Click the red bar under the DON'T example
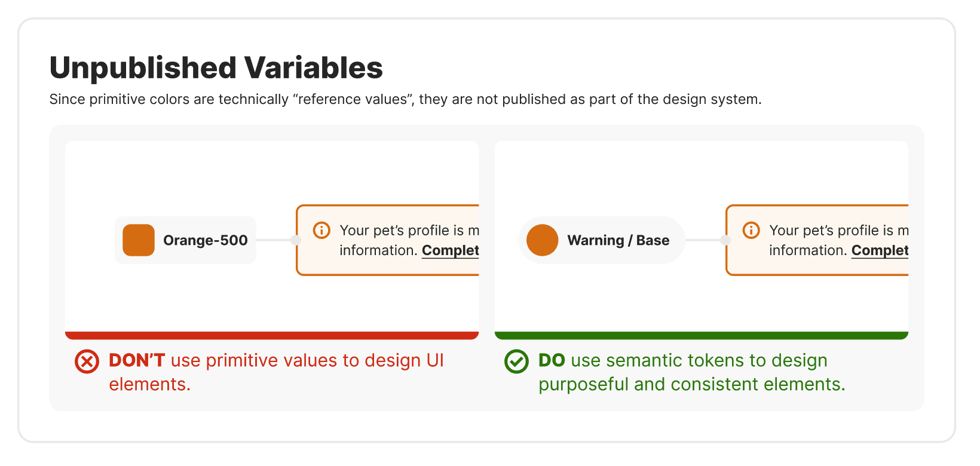 pyautogui.click(x=272, y=335)
